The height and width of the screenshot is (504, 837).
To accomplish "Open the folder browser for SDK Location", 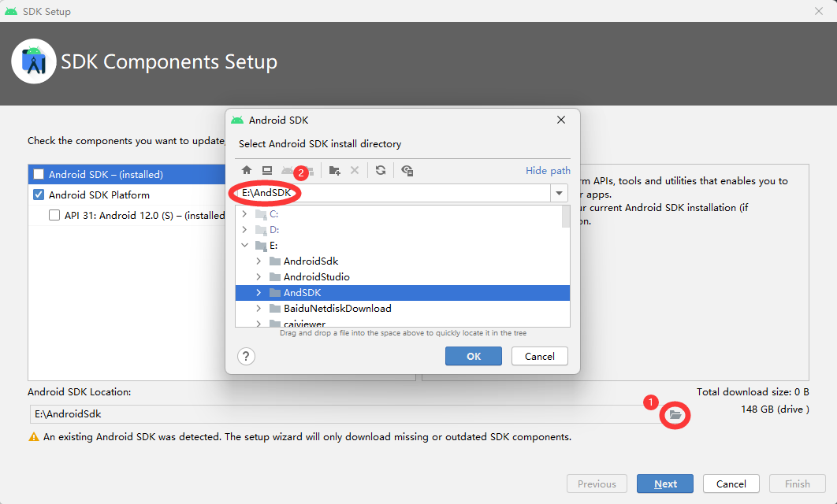I will coord(675,416).
